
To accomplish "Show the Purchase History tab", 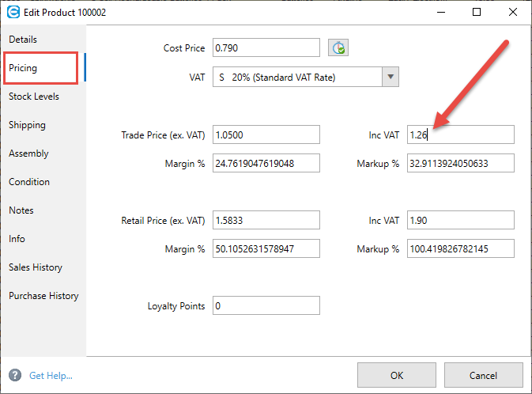I will (43, 296).
